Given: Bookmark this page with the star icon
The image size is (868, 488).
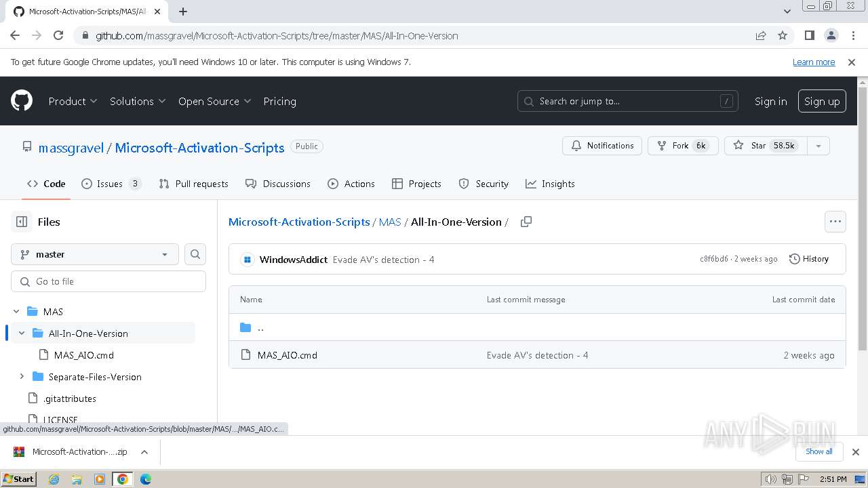Looking at the screenshot, I should [x=783, y=35].
